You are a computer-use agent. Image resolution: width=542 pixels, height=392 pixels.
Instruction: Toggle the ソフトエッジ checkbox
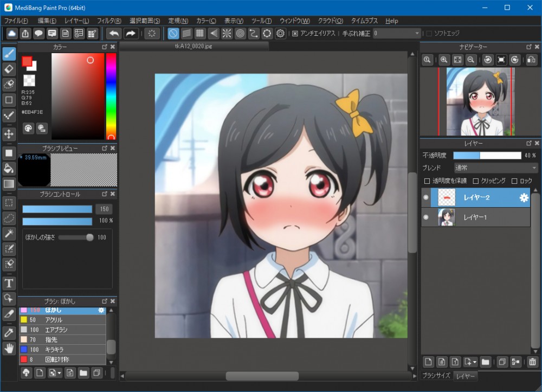(429, 34)
